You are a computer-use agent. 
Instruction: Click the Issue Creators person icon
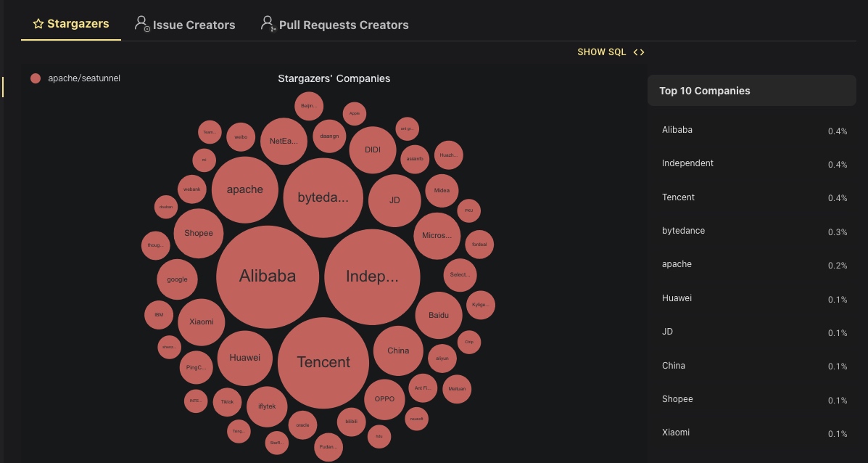click(142, 24)
